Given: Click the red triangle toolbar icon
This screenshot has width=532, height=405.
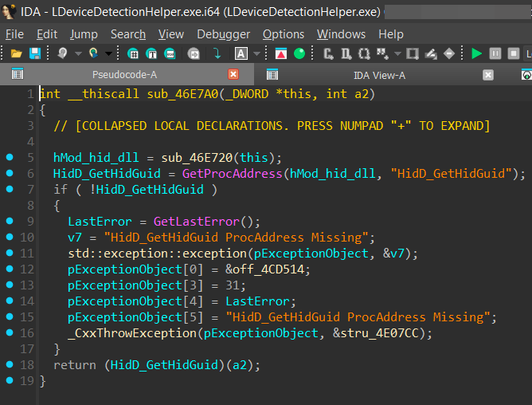Looking at the screenshot, I should (281, 53).
